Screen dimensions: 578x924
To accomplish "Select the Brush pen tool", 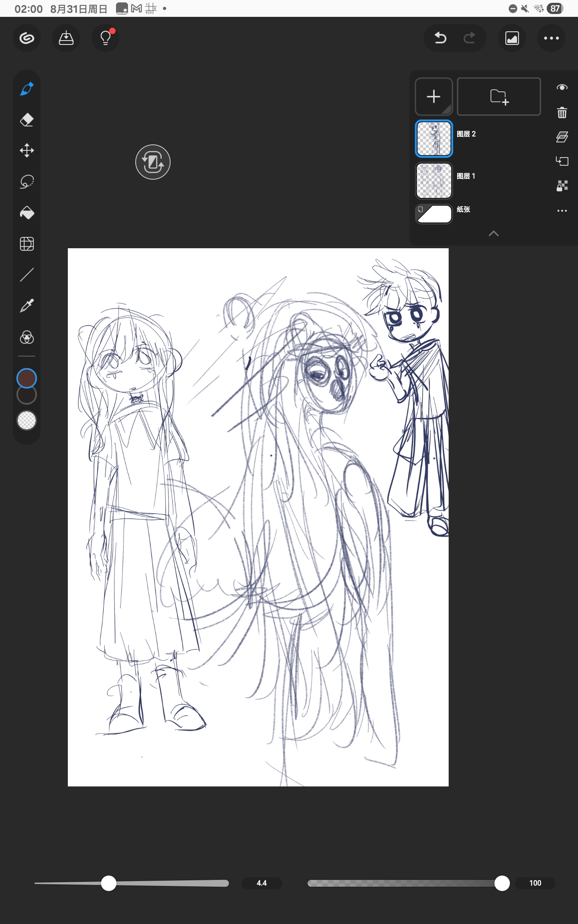I will click(x=27, y=89).
